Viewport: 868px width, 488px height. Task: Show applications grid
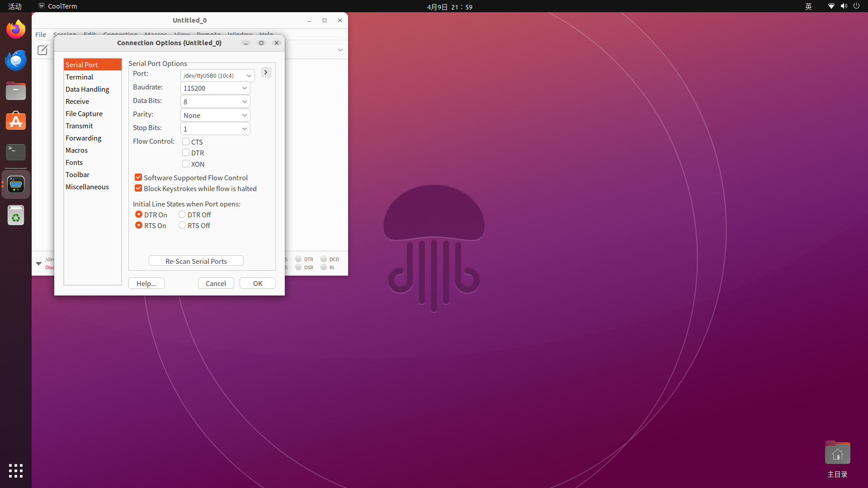(16, 471)
